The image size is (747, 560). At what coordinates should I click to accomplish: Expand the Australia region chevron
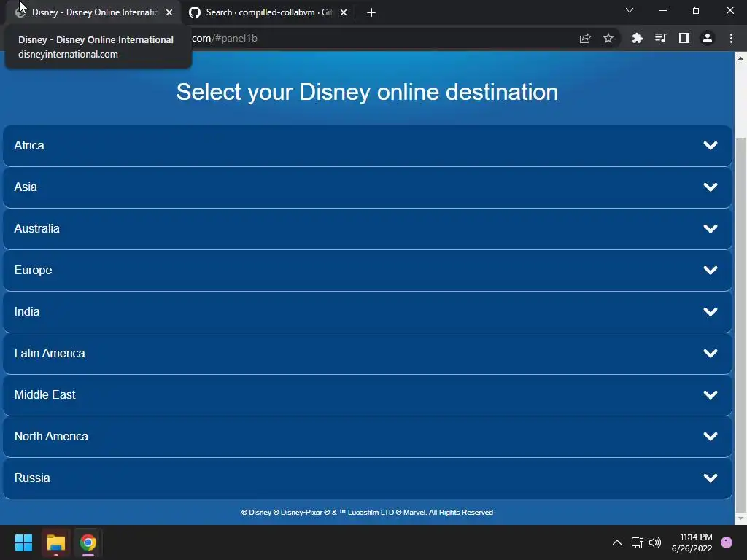[x=711, y=228]
